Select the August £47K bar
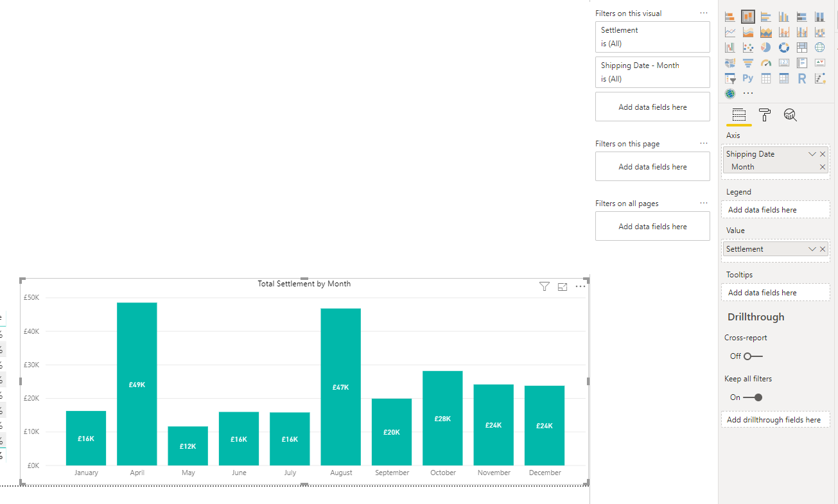This screenshot has width=838, height=504. [x=341, y=387]
